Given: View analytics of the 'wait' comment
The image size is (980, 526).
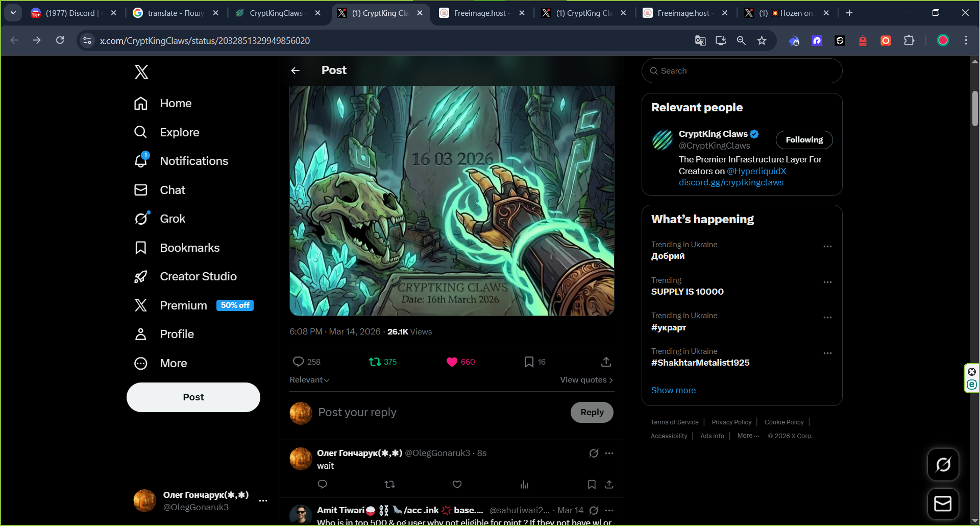Looking at the screenshot, I should [524, 484].
